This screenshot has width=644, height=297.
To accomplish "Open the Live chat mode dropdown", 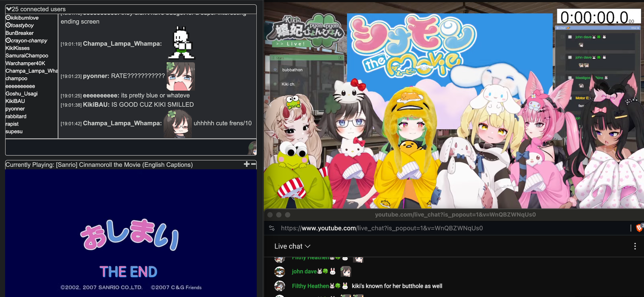I will (x=292, y=246).
